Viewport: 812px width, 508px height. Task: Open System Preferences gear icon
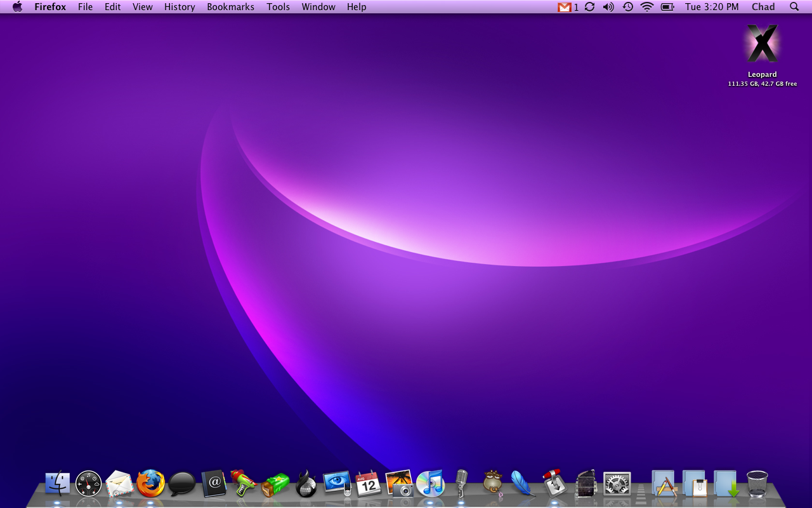(x=617, y=484)
